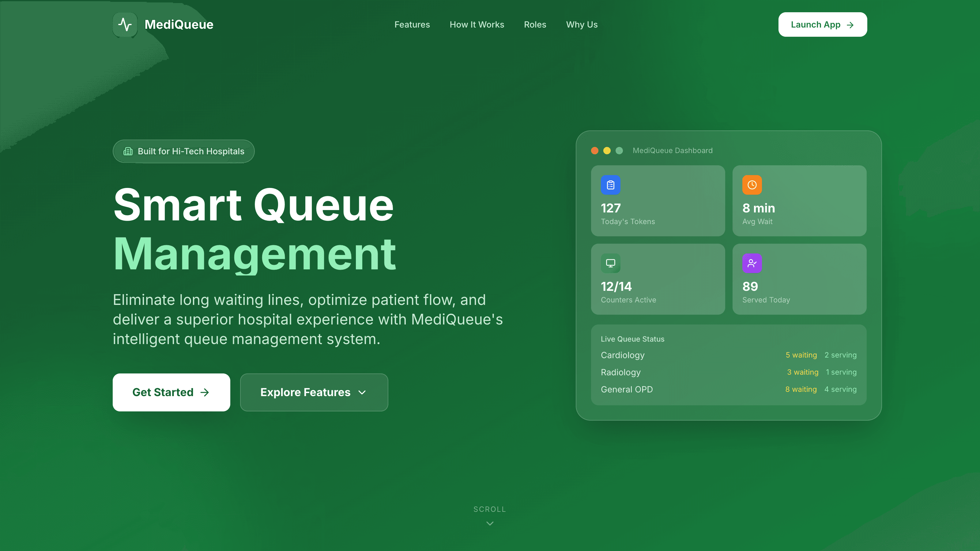Click Radiology's 1 serving count

point(841,372)
